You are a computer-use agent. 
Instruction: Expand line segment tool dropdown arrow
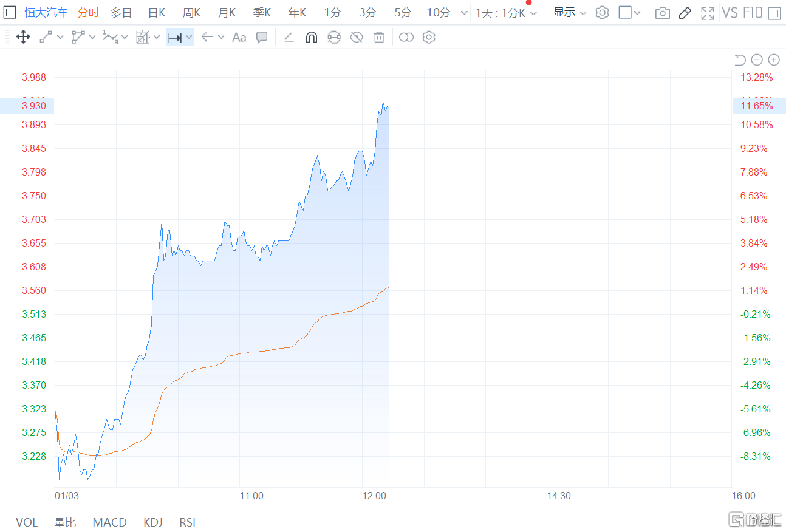60,38
